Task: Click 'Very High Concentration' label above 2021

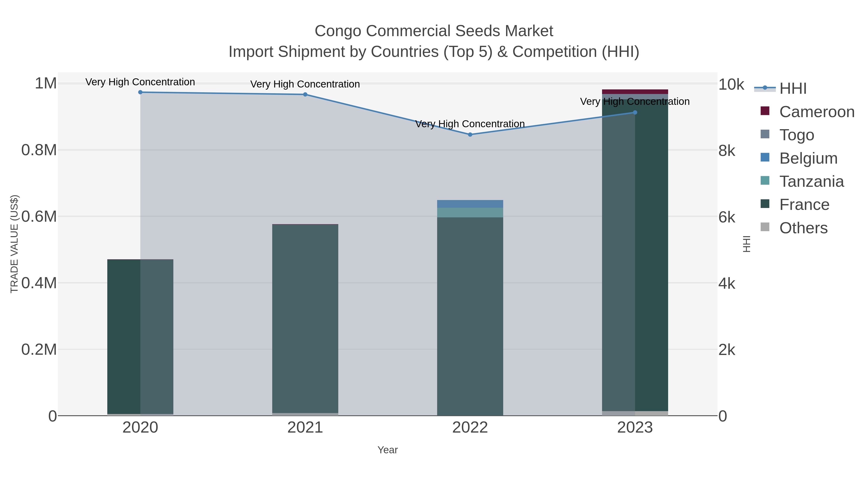Action: (x=305, y=84)
